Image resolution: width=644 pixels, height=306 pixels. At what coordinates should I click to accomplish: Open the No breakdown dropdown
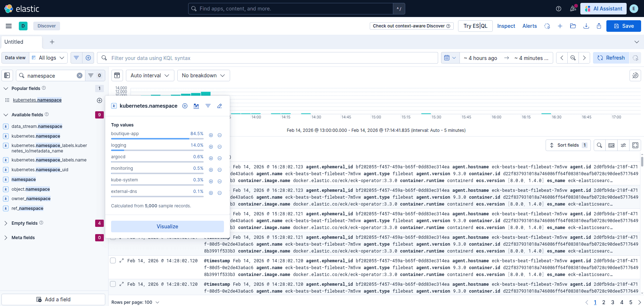(x=204, y=76)
